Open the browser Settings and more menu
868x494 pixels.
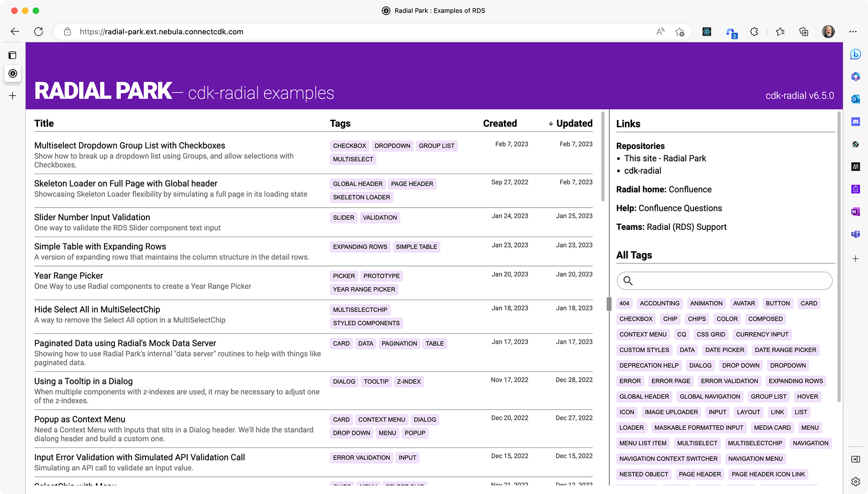[853, 32]
